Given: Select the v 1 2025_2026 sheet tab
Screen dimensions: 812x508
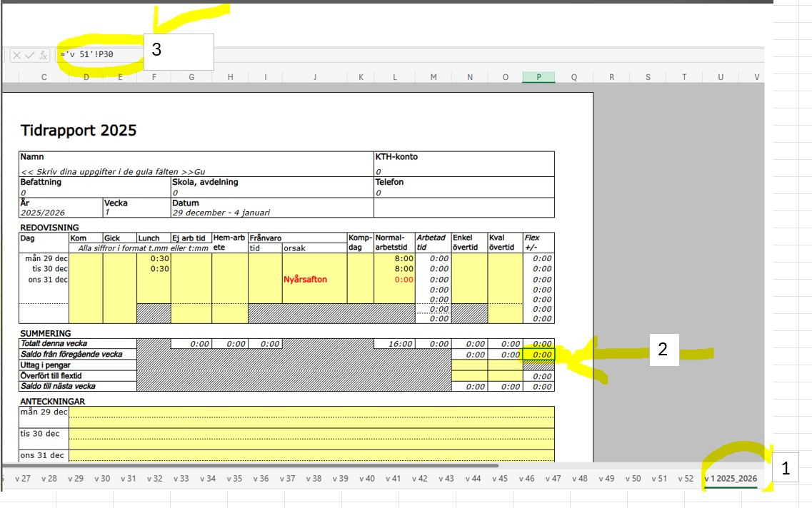Looking at the screenshot, I should pos(730,479).
